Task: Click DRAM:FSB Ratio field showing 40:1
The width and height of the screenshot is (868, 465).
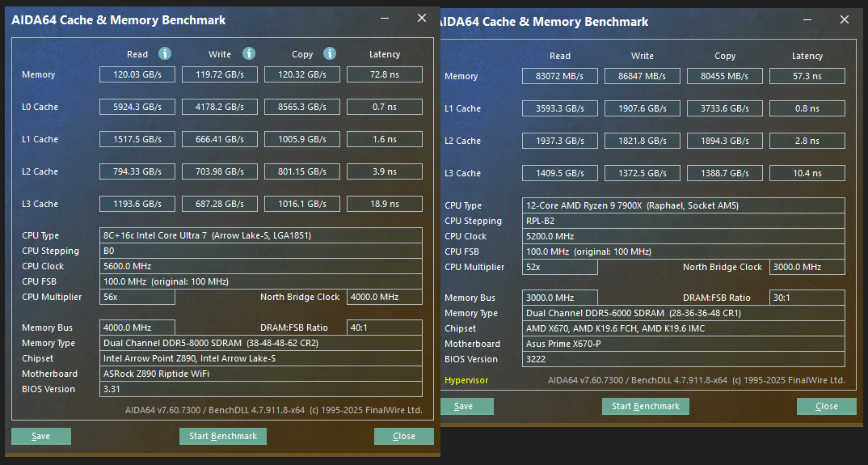Action: pos(385,328)
